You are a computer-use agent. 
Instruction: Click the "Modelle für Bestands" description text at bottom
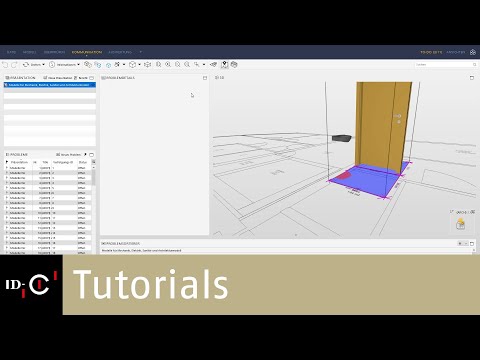pos(142,250)
